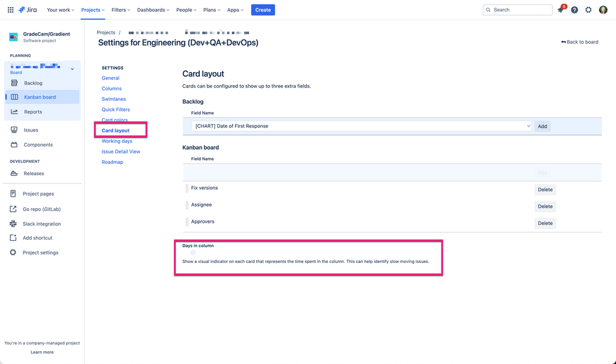Expand the Plans menu
Image resolution: width=616 pixels, height=364 pixels.
pos(211,10)
